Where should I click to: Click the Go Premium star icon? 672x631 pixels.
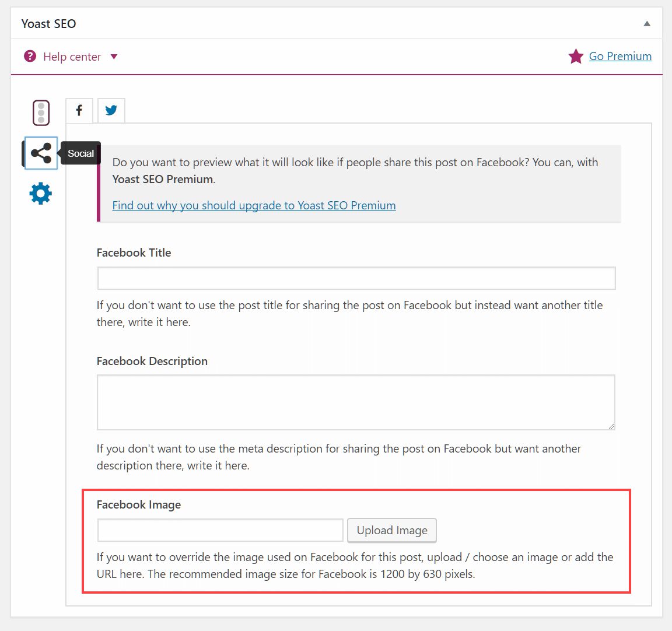pyautogui.click(x=576, y=56)
